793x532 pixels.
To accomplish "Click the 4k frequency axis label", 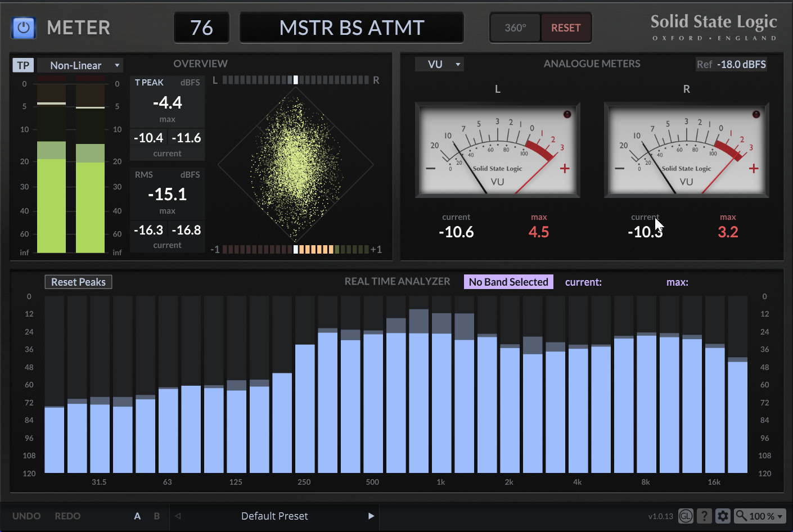I will point(578,482).
